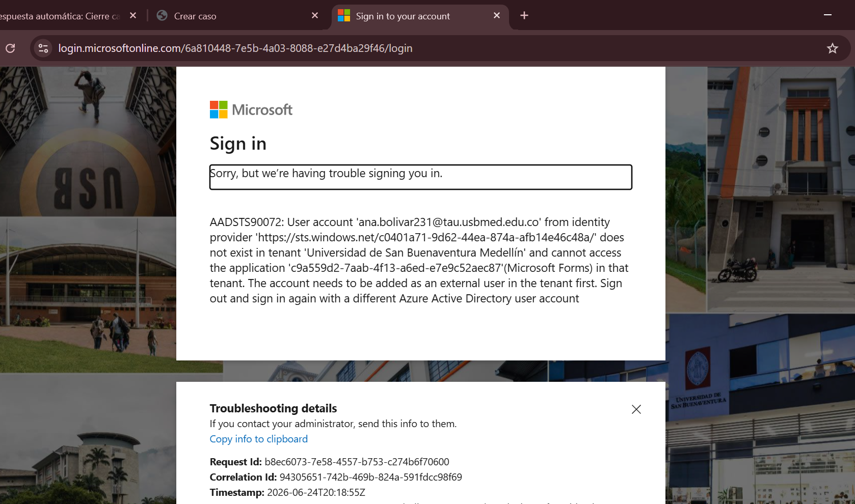Screen dimensions: 855x504
Task: Click the Request Id value text
Action: [x=357, y=462]
